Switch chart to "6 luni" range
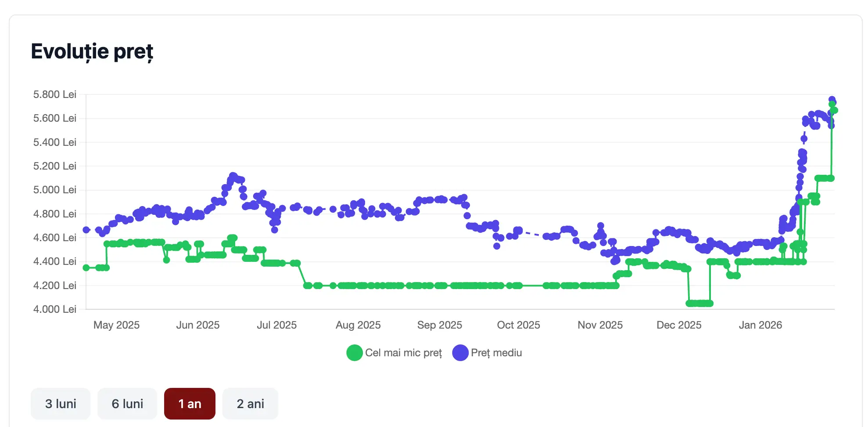The width and height of the screenshot is (868, 427). click(x=127, y=404)
